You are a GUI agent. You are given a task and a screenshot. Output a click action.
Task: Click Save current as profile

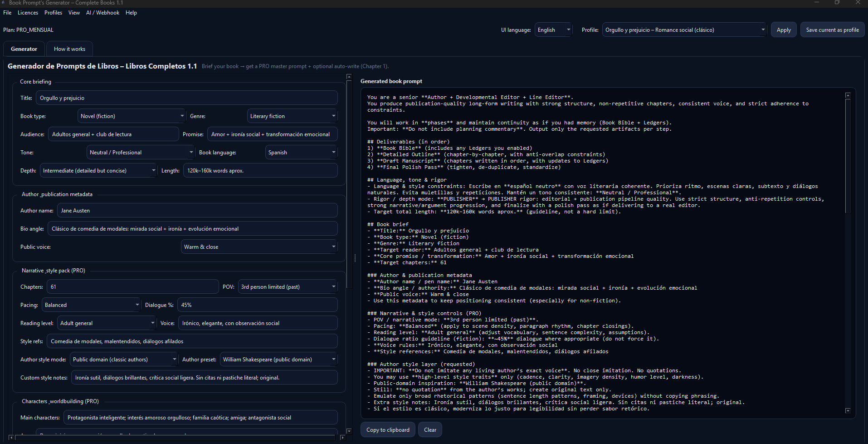pyautogui.click(x=832, y=30)
